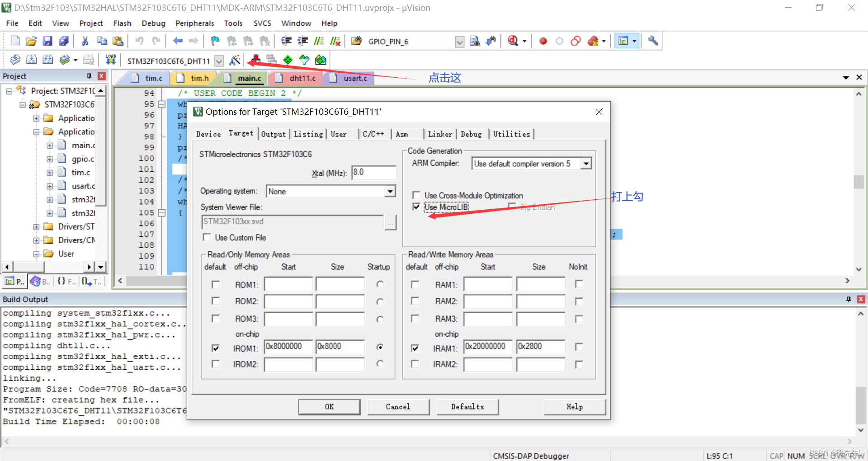
Task: Click Manage Run-Time Environment green diamond icon
Action: (288, 60)
